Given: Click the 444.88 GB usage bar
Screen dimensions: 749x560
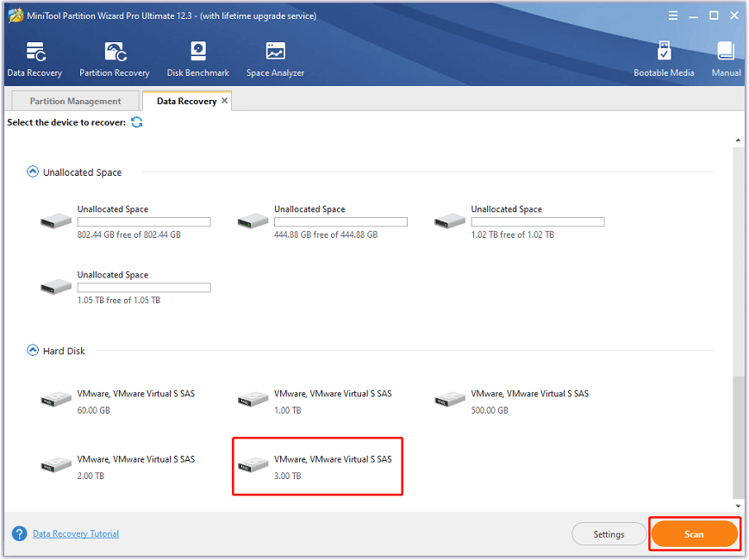Looking at the screenshot, I should 340,221.
